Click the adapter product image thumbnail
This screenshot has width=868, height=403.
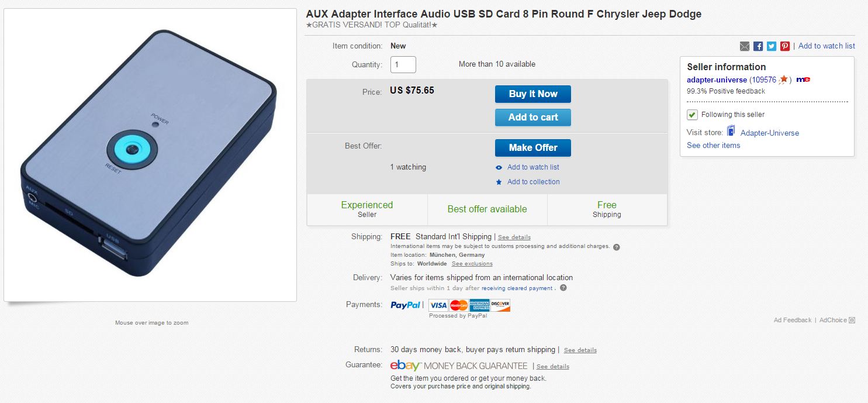click(150, 155)
